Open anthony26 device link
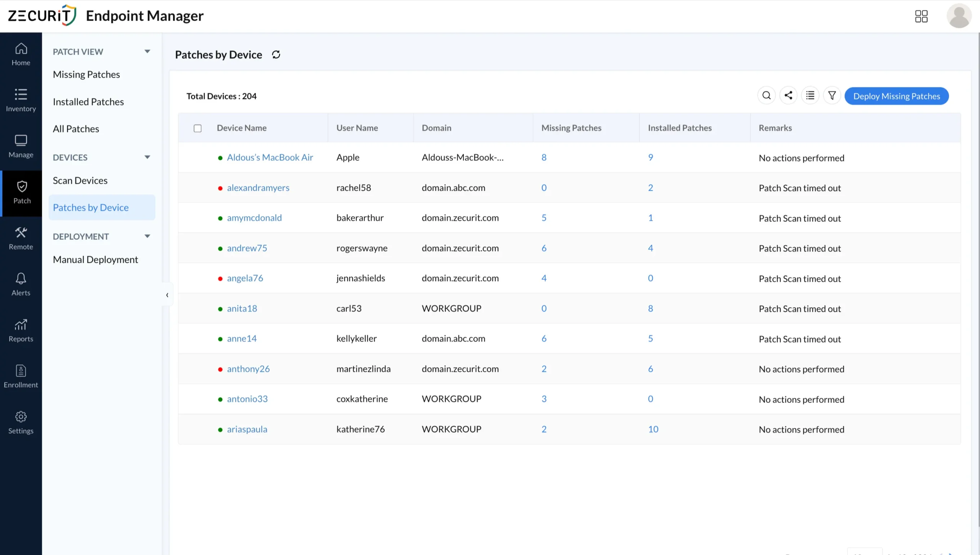The image size is (980, 555). point(248,369)
